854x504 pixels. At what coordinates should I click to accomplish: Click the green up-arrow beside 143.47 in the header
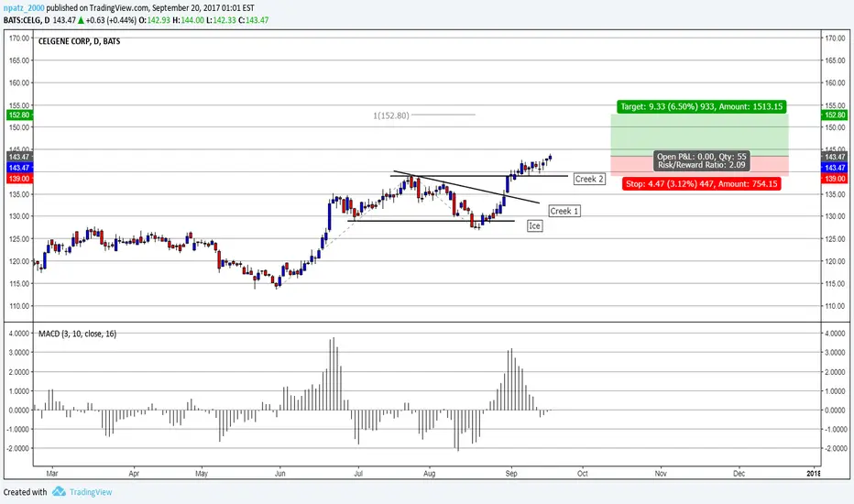pos(81,20)
